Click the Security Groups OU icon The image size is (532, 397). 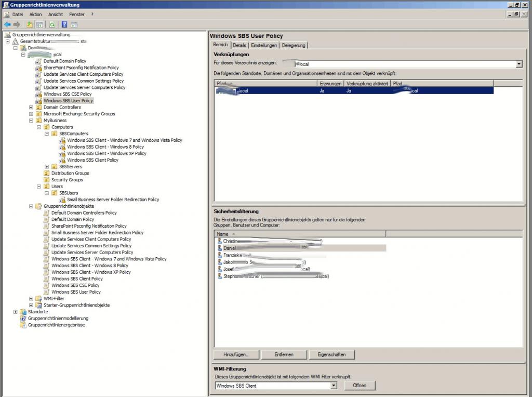click(x=46, y=180)
